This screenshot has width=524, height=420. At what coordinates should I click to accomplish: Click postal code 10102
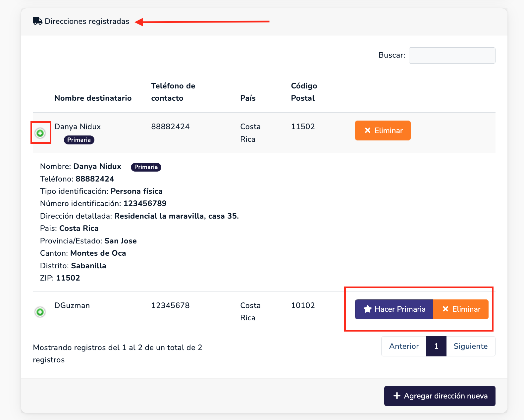coord(303,305)
